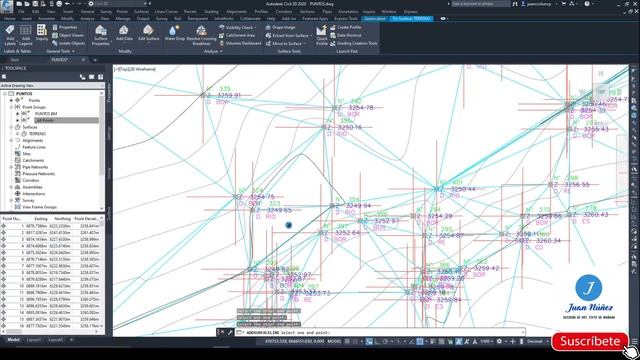Click the Quick Profile icon
640x360 pixels.
[x=322, y=35]
